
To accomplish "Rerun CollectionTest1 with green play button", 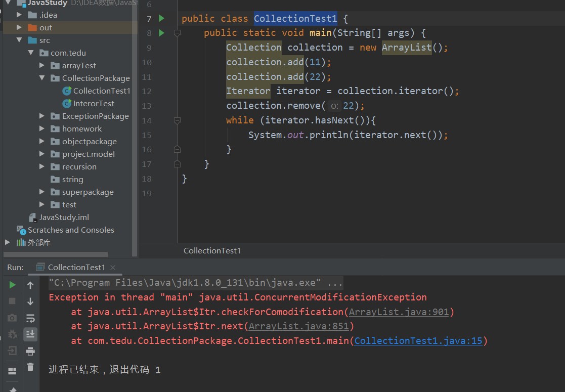I will point(12,285).
